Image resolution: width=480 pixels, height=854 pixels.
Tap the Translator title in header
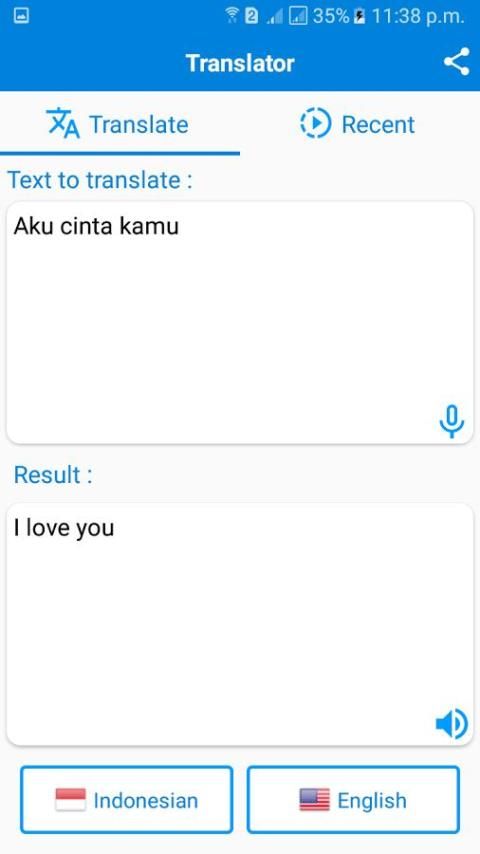pos(240,63)
